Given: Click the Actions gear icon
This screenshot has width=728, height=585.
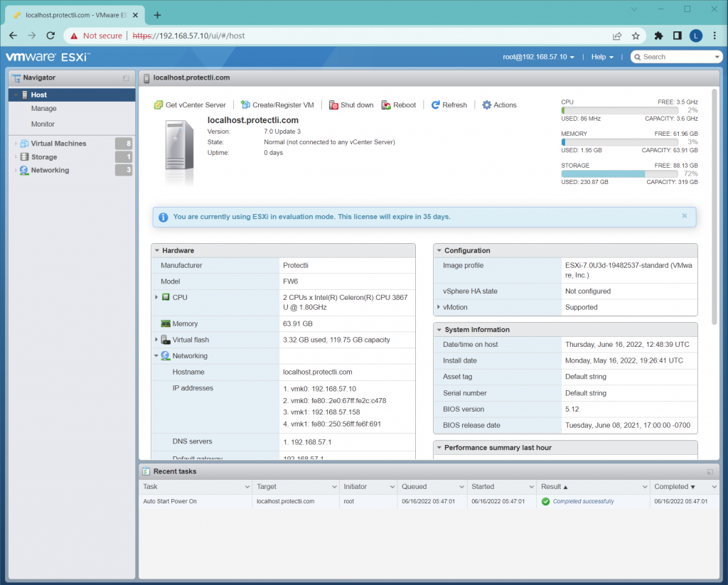Looking at the screenshot, I should pos(486,105).
